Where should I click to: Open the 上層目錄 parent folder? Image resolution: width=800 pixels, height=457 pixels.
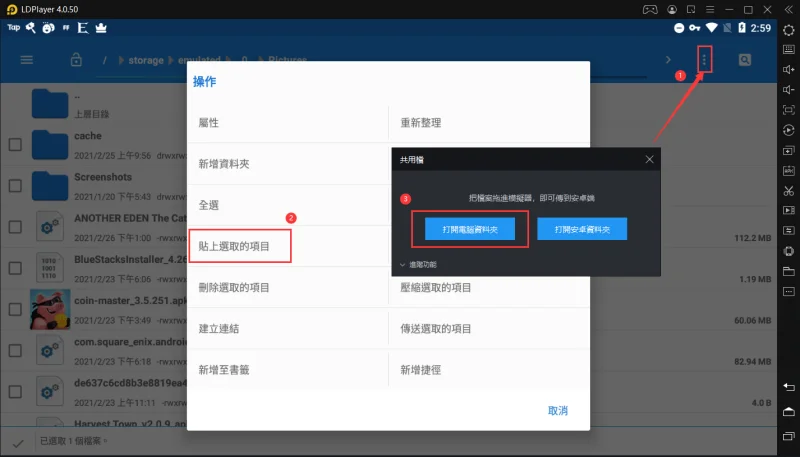[x=92, y=114]
